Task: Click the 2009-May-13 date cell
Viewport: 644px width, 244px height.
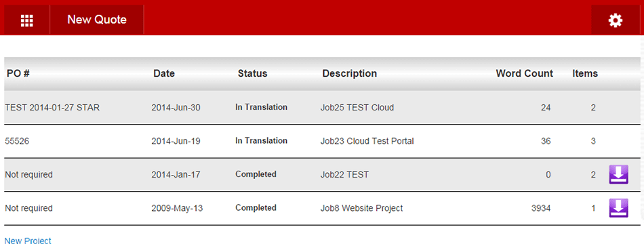Action: [177, 208]
